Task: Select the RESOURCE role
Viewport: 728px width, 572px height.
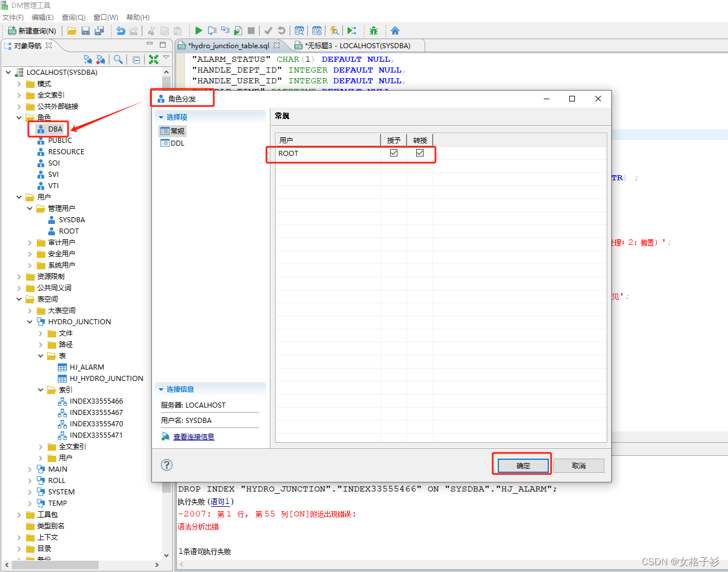Action: pos(61,152)
